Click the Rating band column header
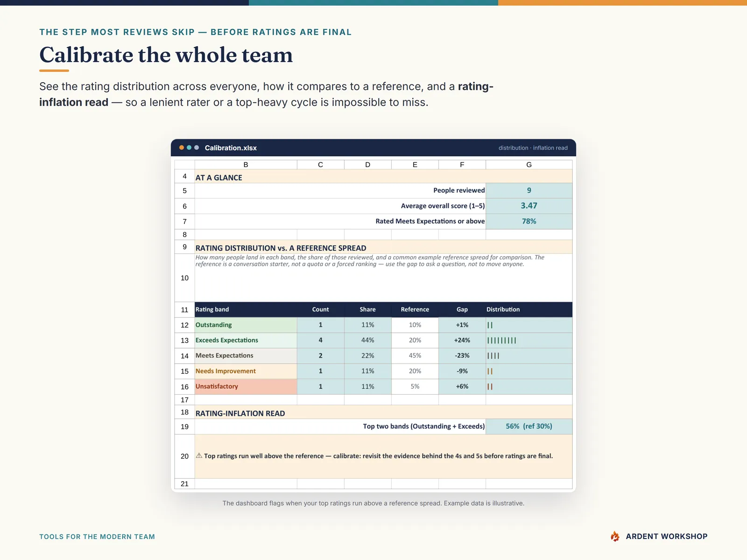This screenshot has width=747, height=560. click(246, 309)
